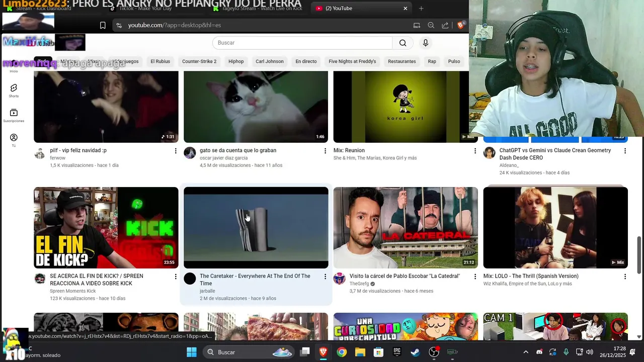The image size is (644, 362).
Task: Open options for 'SE ACERCA EL FIN DE KICK' video
Action: click(x=176, y=277)
